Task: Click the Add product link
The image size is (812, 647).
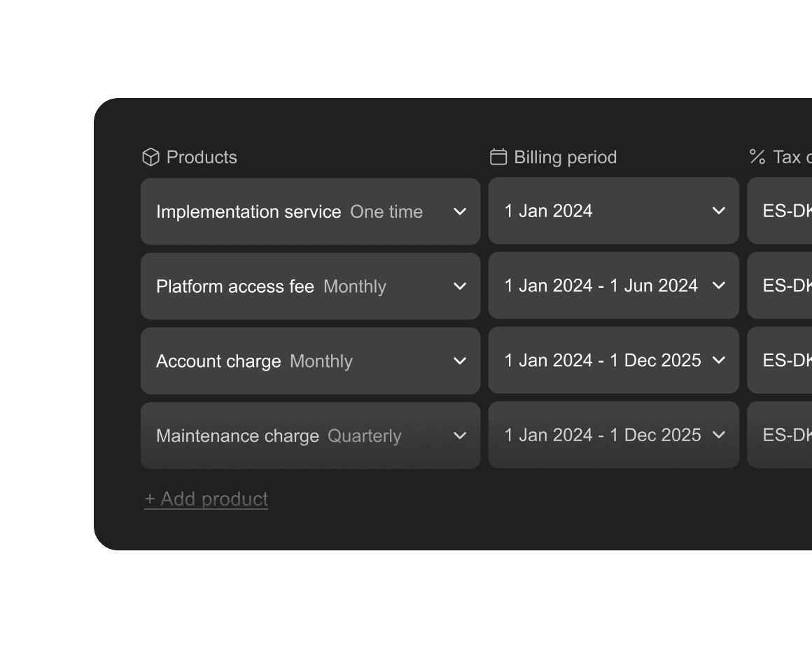Action: click(x=206, y=499)
